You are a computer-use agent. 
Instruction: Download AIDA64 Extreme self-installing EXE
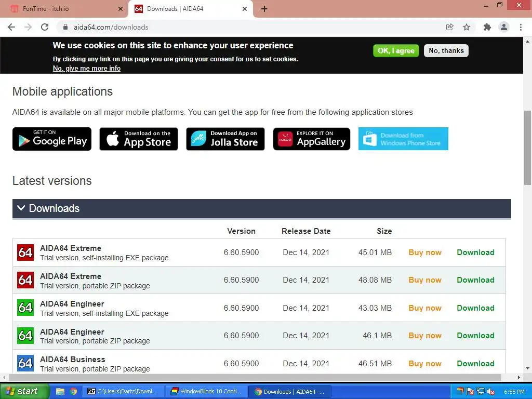click(476, 252)
